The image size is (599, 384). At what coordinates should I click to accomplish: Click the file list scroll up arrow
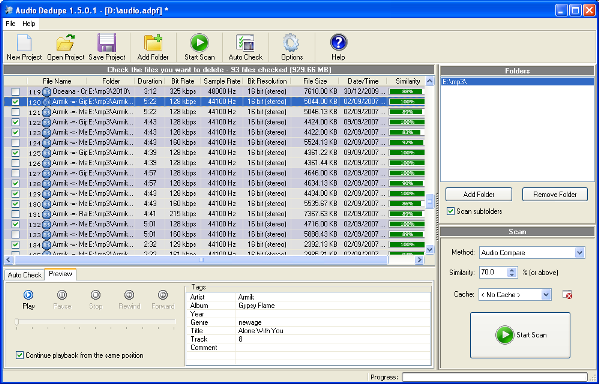[x=430, y=81]
